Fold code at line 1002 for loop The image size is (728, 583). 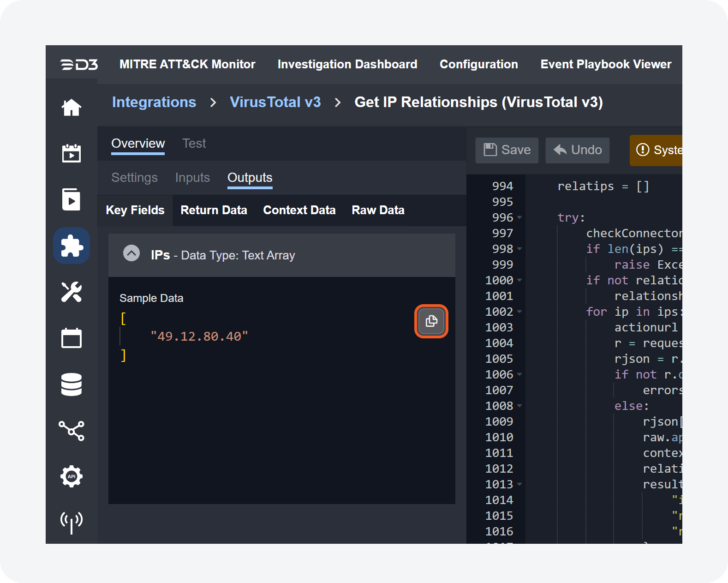[x=519, y=312]
